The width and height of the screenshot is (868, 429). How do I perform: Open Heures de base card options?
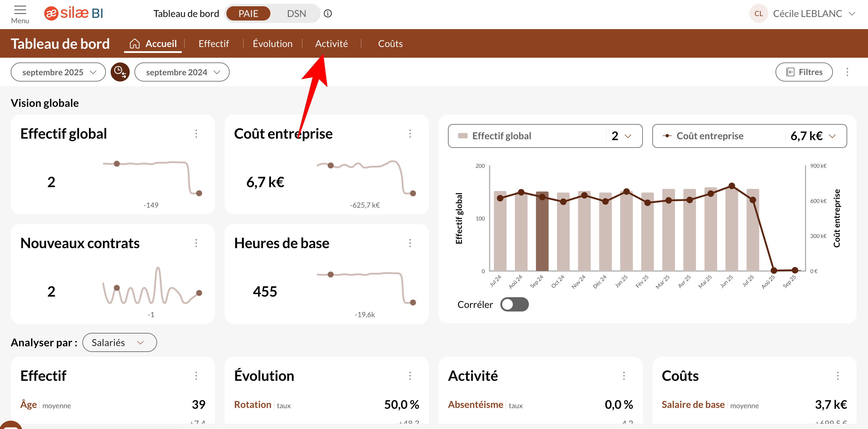tap(410, 243)
